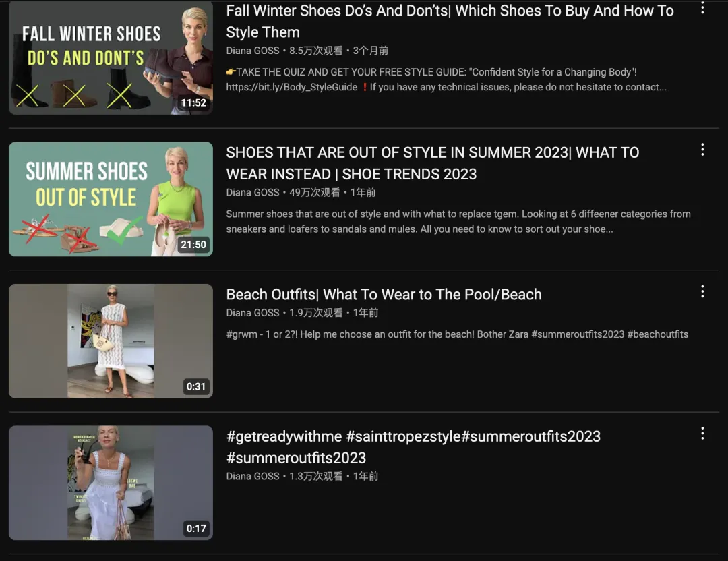Click the 11:52 duration badge

coord(193,103)
